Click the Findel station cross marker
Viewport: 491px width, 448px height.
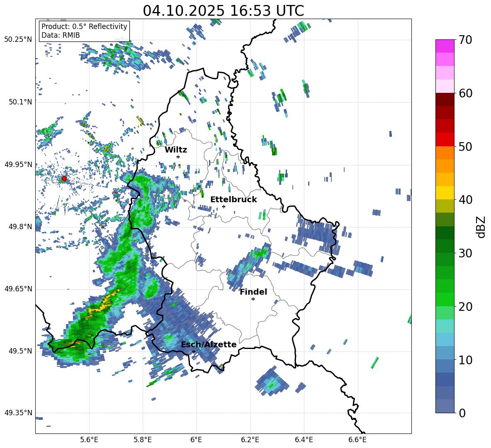point(253,299)
